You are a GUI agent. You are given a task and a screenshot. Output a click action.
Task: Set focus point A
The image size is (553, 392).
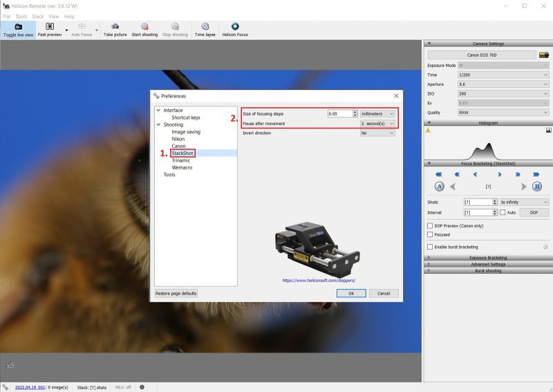tap(439, 186)
